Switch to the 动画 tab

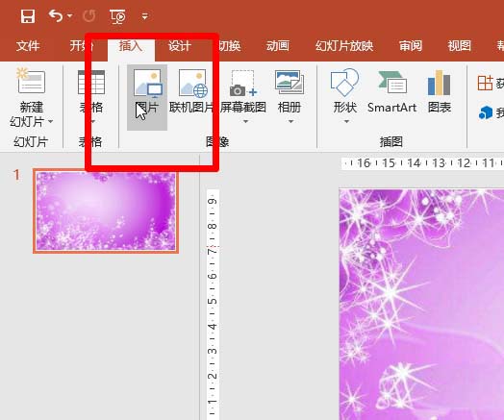pos(277,46)
